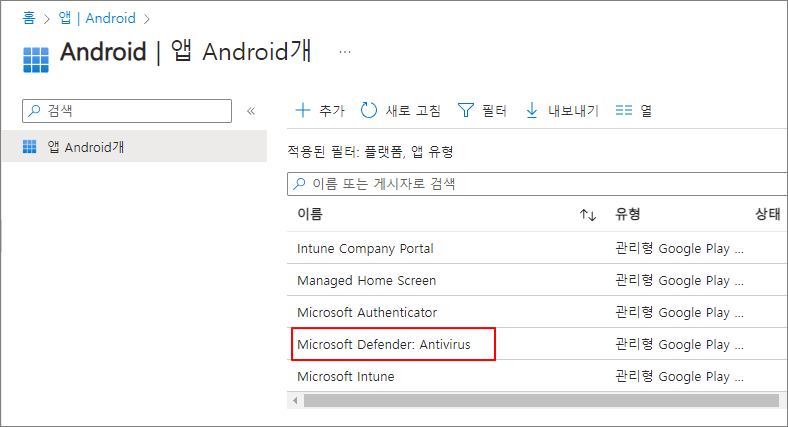Click the page title Android | 앱 Android개

pos(185,52)
